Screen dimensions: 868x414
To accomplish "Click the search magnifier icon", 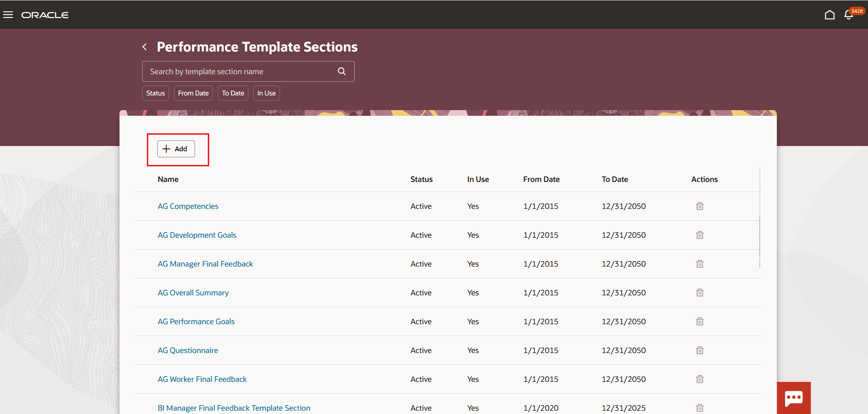I will coord(342,71).
